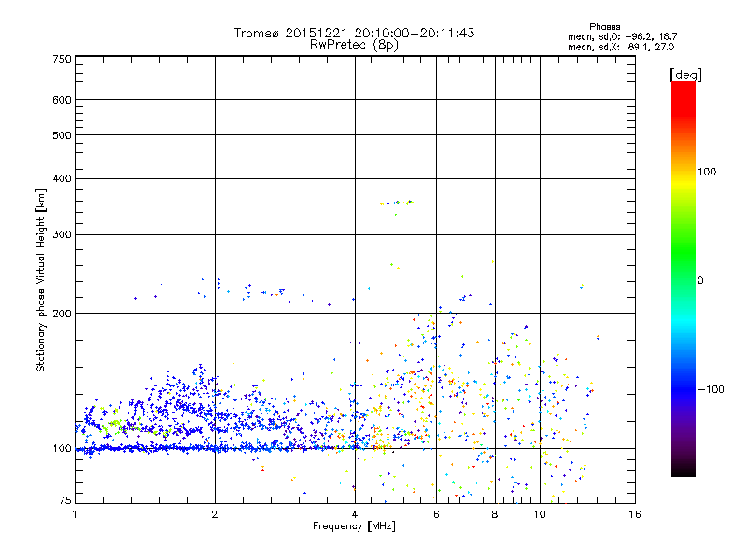Click the dense blue trace along 100 km
Image resolution: width=747 pixels, height=560 pixels.
pyautogui.click(x=190, y=448)
